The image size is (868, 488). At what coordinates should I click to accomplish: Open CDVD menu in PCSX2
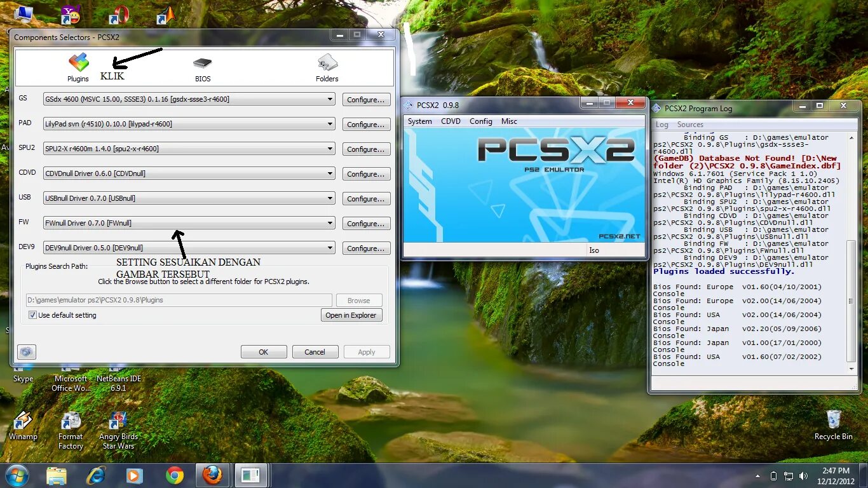pyautogui.click(x=451, y=121)
